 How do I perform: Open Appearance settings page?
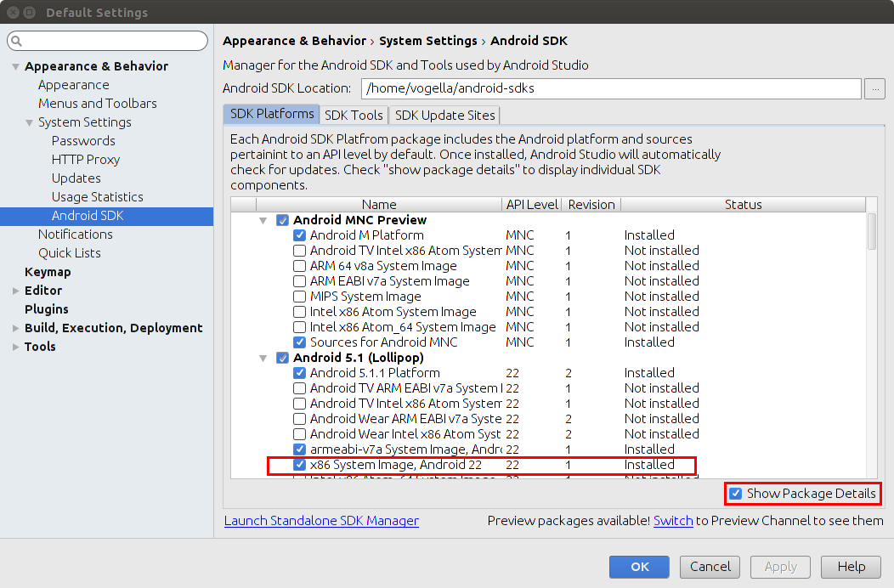(x=74, y=85)
